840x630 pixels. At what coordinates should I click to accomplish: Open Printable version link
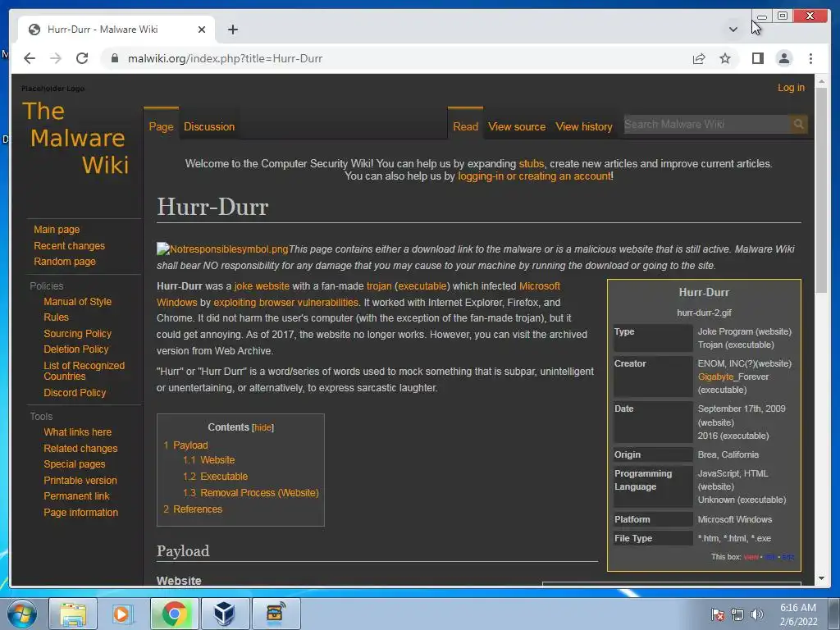click(x=80, y=481)
